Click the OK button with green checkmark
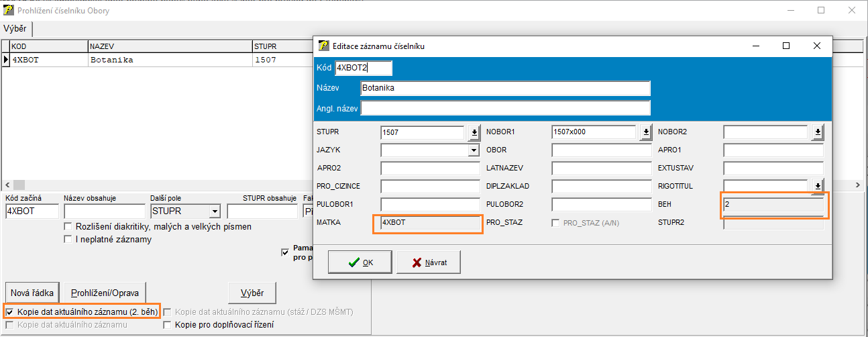 (x=361, y=262)
